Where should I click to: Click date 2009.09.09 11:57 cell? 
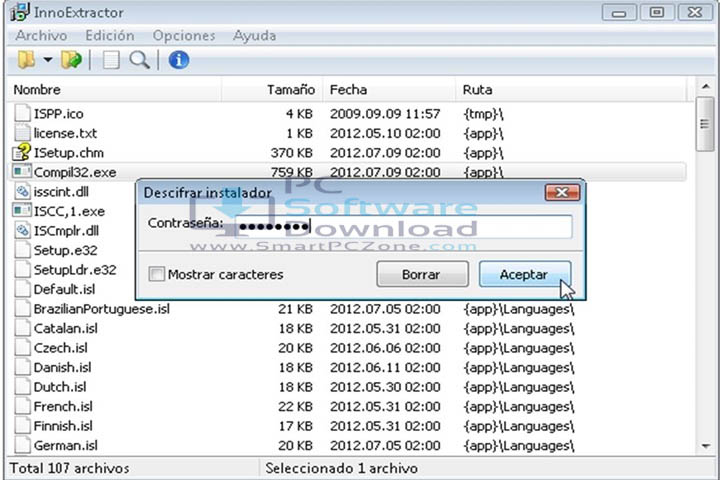click(385, 113)
